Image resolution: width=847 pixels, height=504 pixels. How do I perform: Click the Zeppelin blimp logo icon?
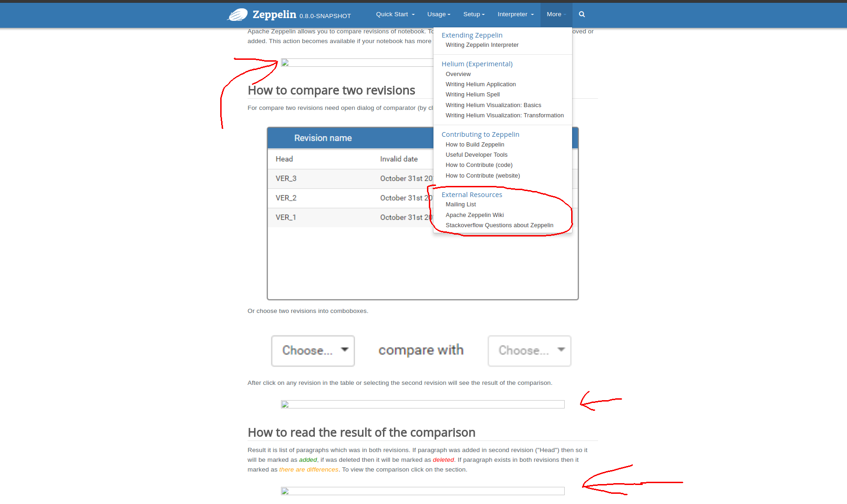coord(237,15)
